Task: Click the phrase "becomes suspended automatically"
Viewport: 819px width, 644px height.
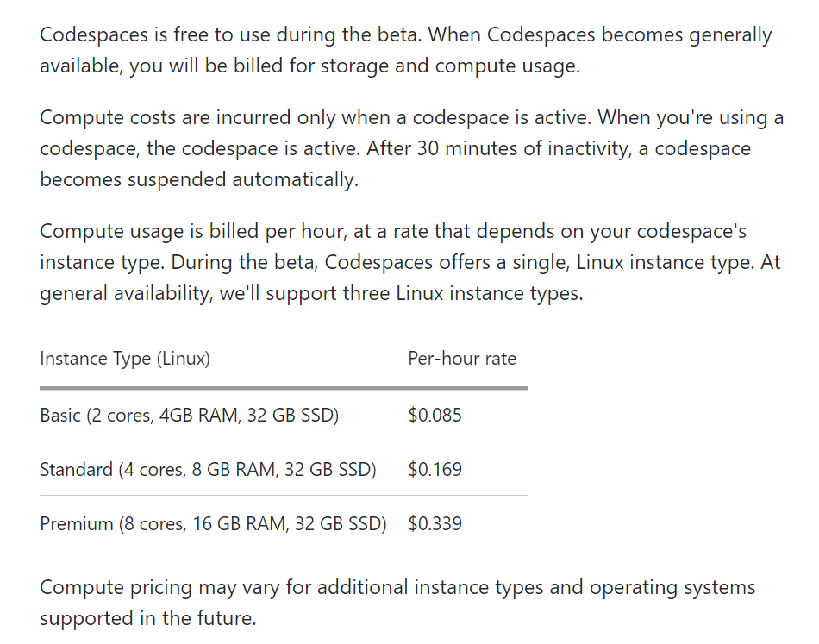Action: point(198,180)
